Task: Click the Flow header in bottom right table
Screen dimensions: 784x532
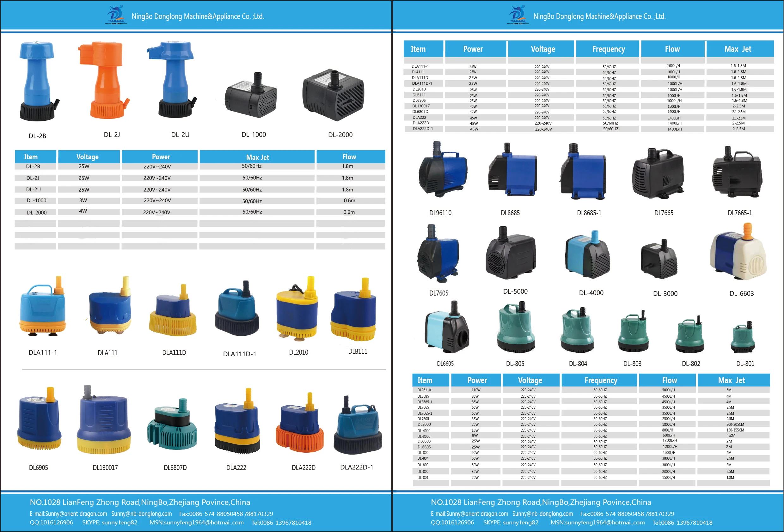Action: pos(669,381)
